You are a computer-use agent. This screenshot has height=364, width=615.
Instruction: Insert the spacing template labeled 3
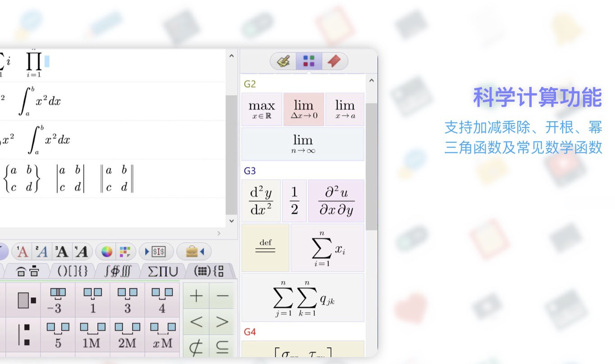(x=127, y=300)
